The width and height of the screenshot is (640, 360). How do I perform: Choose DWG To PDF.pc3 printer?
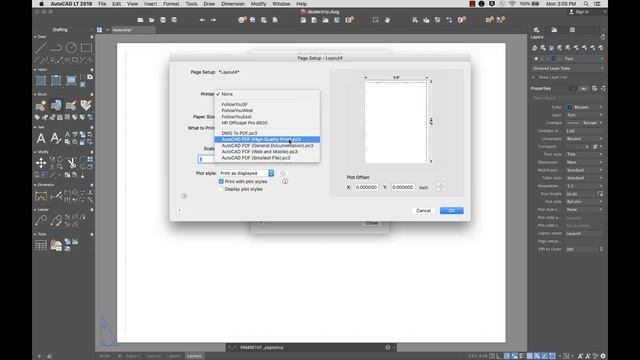point(267,133)
